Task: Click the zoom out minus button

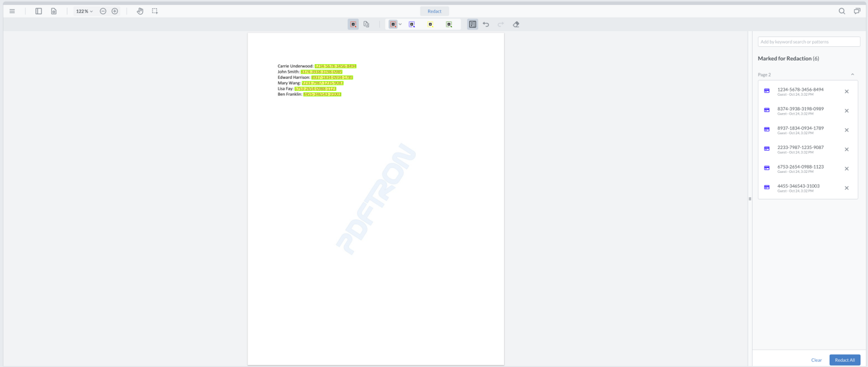Action: pyautogui.click(x=103, y=11)
